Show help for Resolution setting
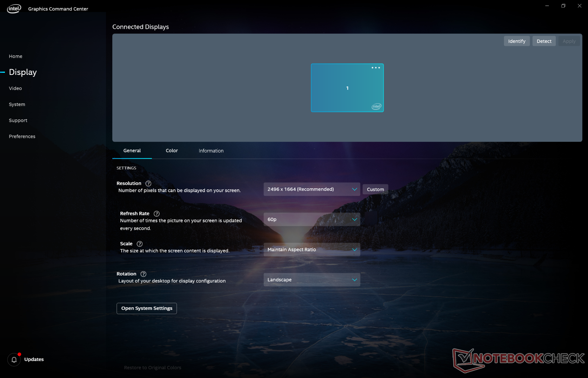Viewport: 588px width, 378px height. [148, 183]
